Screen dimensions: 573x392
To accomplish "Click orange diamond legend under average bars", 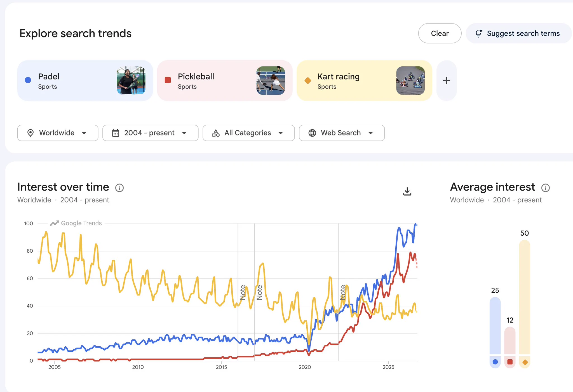I will click(x=525, y=362).
